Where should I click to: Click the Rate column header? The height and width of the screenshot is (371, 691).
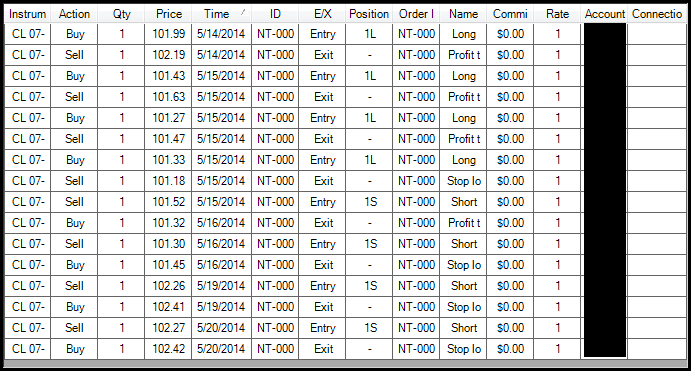point(557,14)
